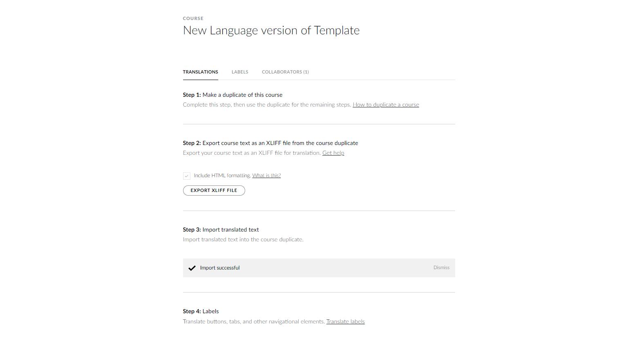Click the Export XLIFF File button
This screenshot has width=644, height=350.
[214, 190]
